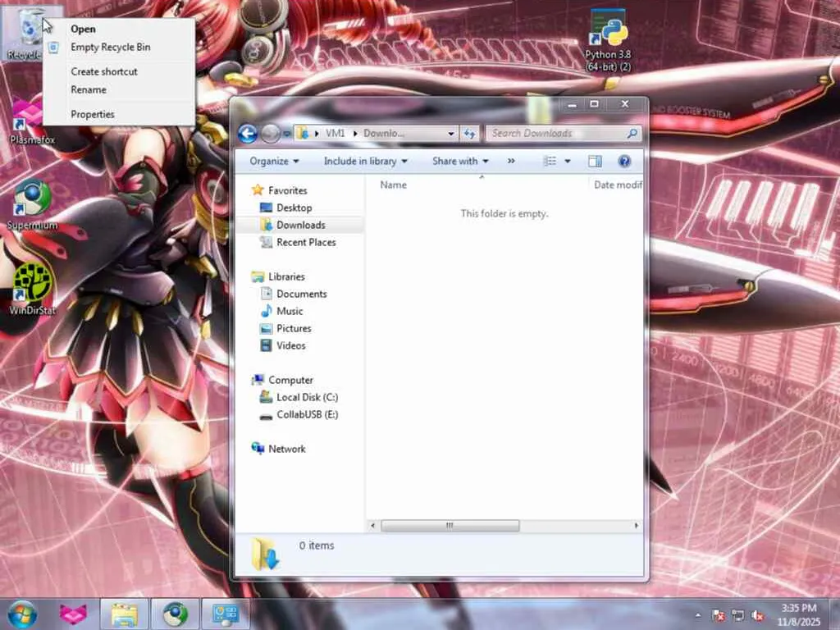
Task: Open Plasmafox from the taskbar
Action: coord(73,614)
